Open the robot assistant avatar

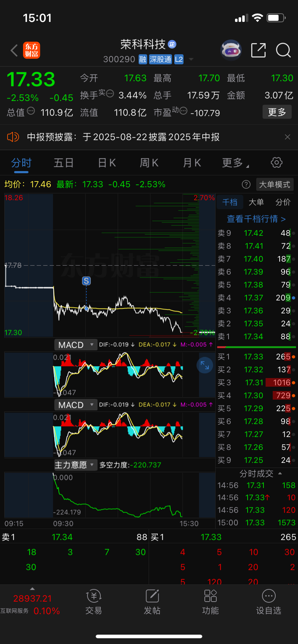(x=231, y=50)
